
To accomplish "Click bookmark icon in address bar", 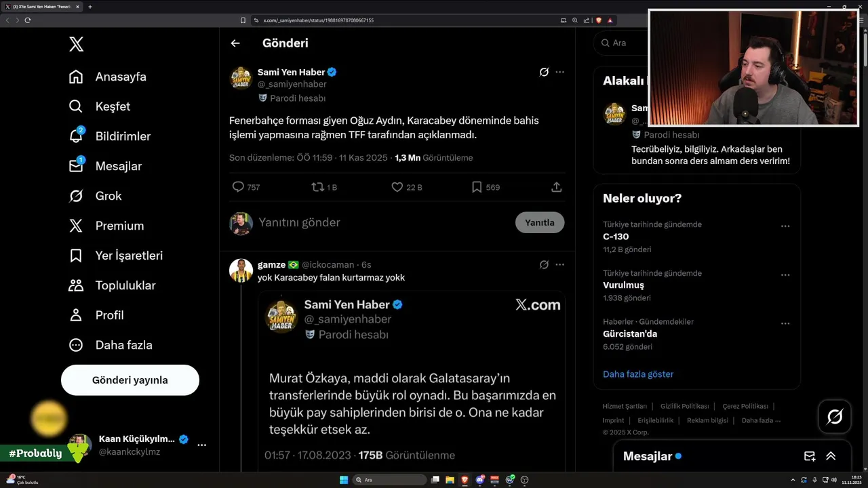I will 243,20.
